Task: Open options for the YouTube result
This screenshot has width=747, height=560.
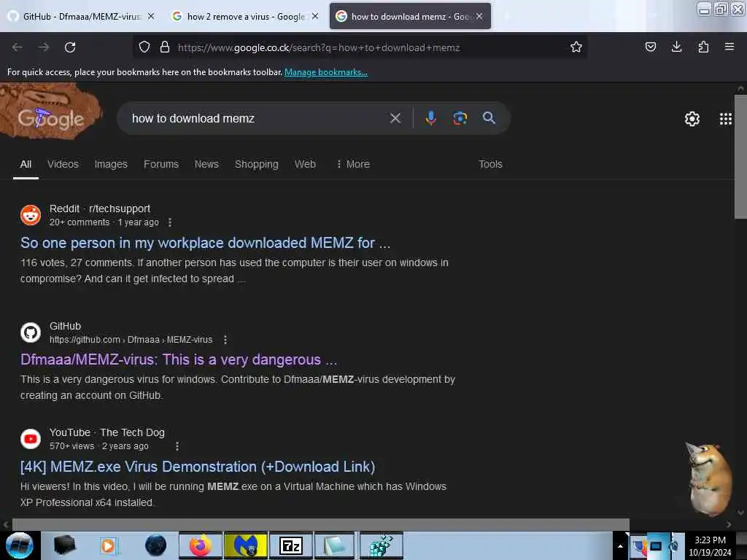Action: pyautogui.click(x=177, y=446)
